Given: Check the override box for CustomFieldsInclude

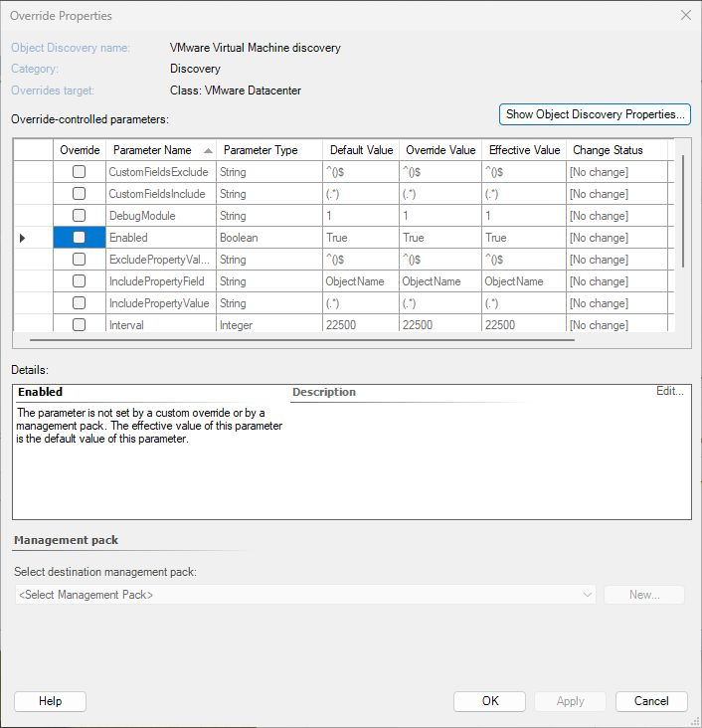Looking at the screenshot, I should pyautogui.click(x=79, y=194).
